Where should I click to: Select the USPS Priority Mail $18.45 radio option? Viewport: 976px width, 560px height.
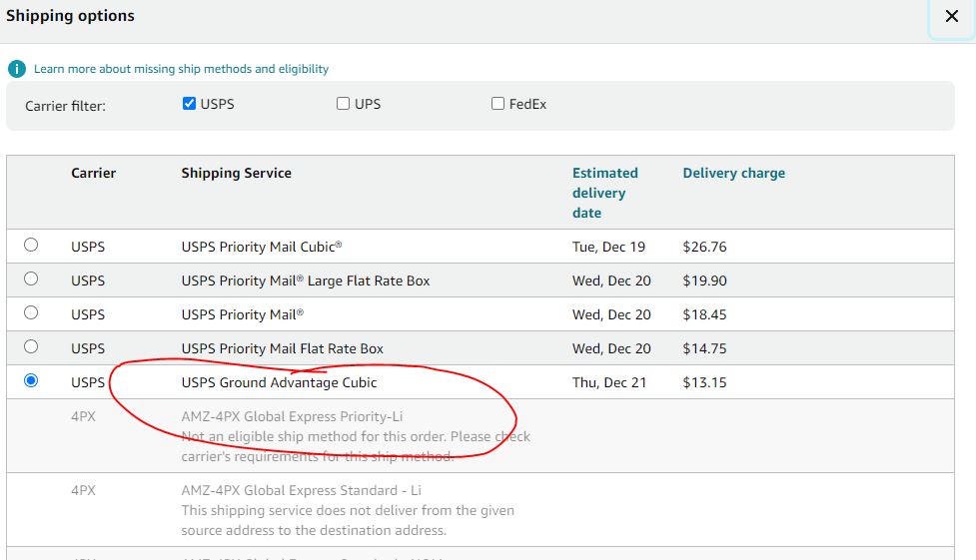[31, 312]
